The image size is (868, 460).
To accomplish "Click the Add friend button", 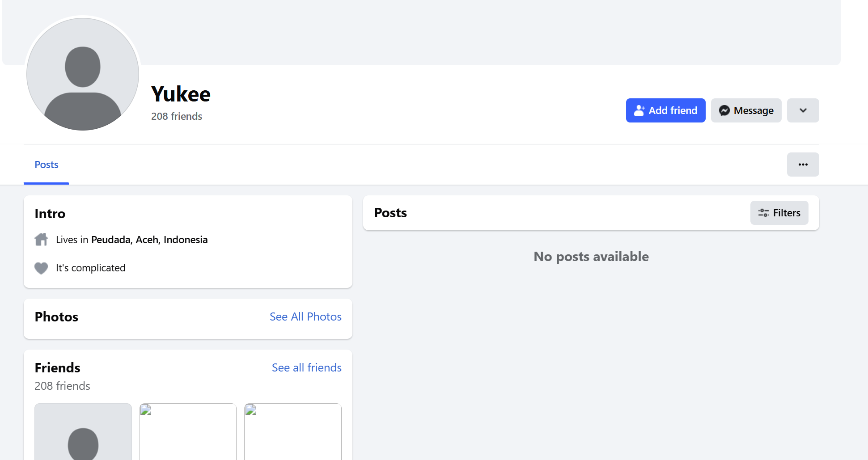I will [665, 110].
